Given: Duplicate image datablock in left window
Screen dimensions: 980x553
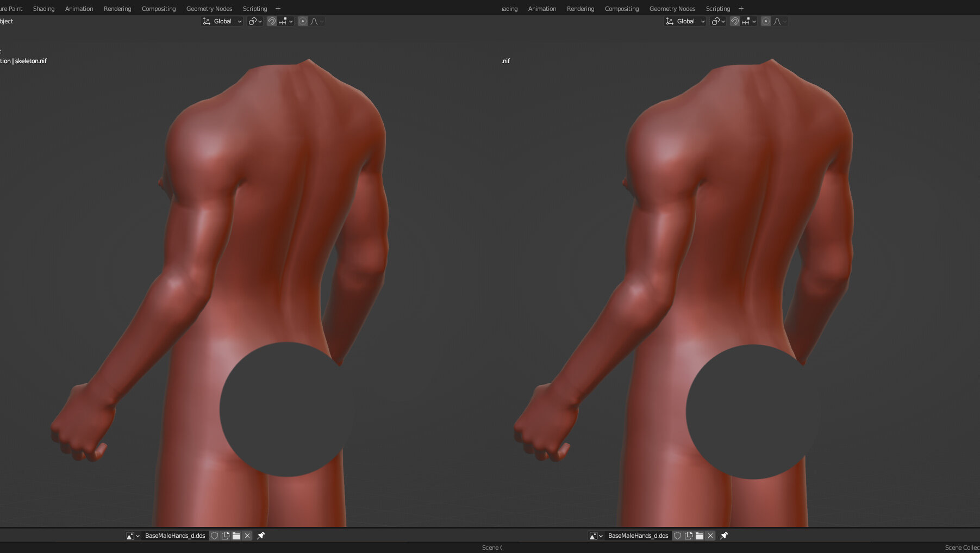Looking at the screenshot, I should [x=226, y=536].
